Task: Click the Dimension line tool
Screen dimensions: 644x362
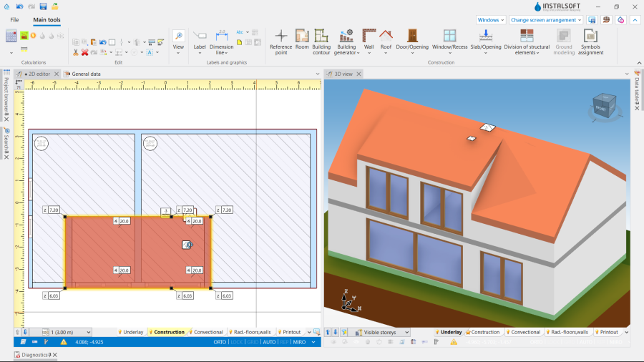Action: click(x=221, y=42)
